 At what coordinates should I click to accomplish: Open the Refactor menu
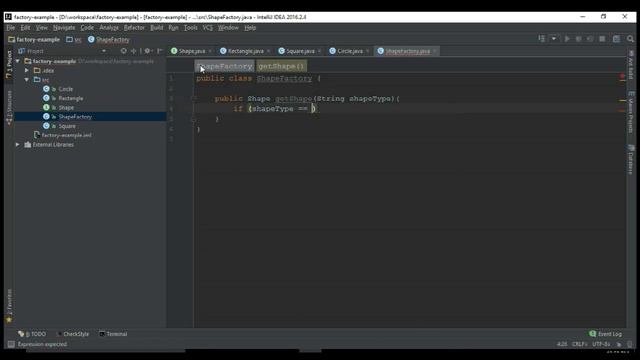(x=134, y=28)
